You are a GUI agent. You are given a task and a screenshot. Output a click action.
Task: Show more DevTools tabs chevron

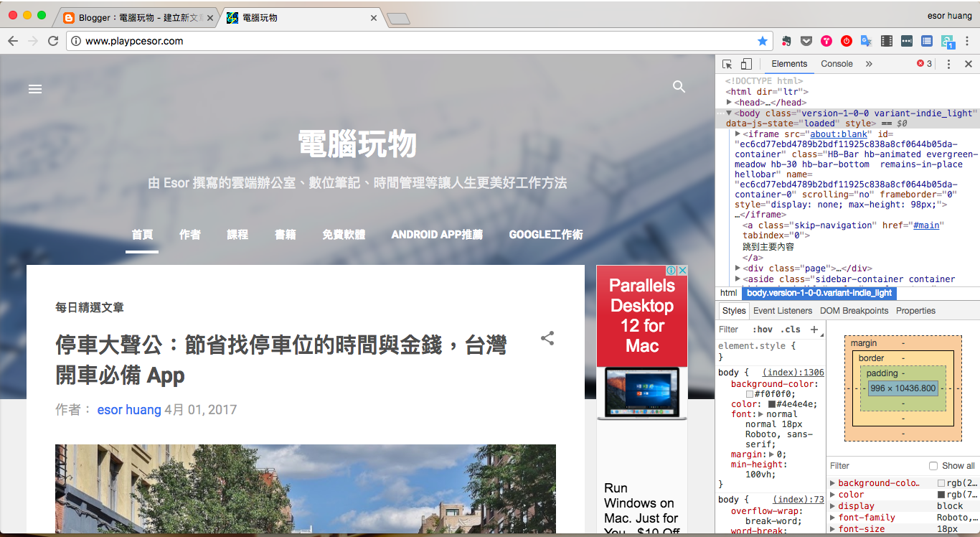(869, 64)
